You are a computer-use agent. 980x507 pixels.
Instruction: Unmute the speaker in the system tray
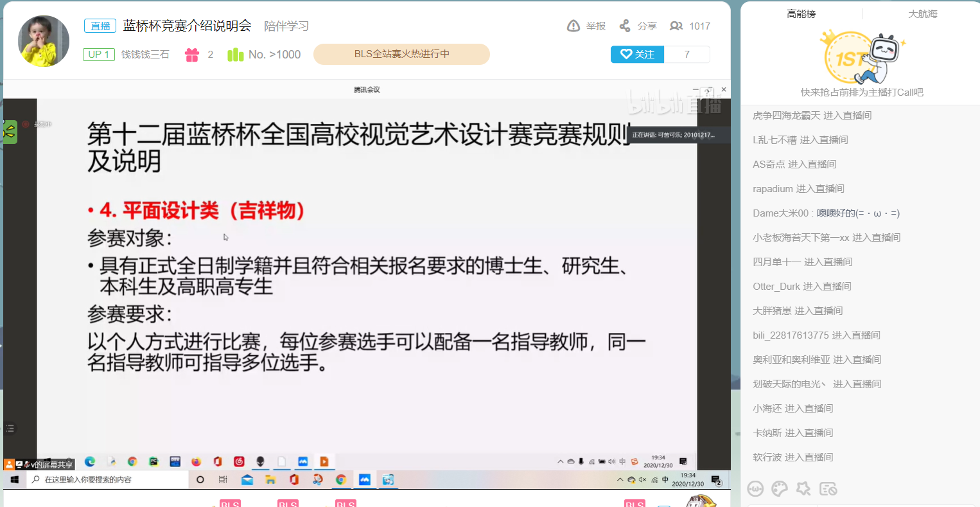[642, 479]
